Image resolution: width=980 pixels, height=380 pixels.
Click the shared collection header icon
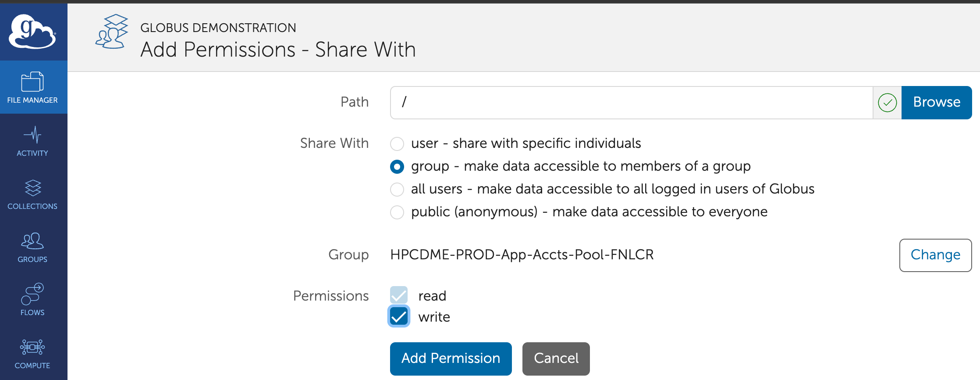coord(112,32)
